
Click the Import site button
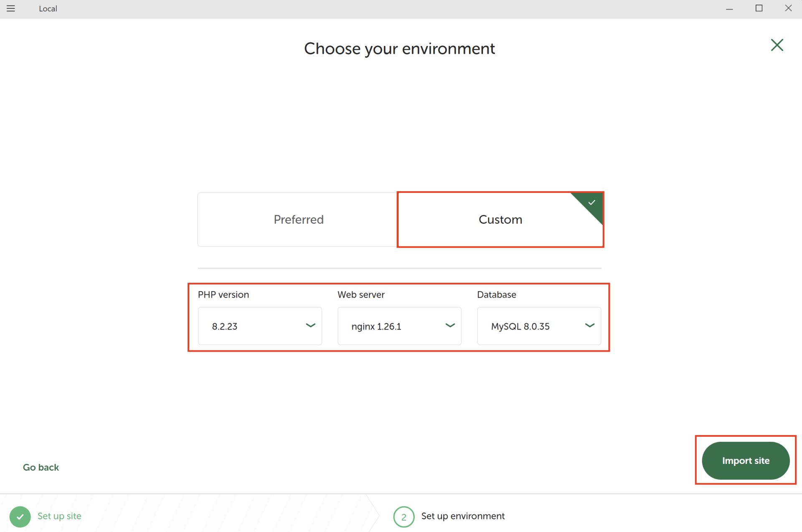[745, 461]
